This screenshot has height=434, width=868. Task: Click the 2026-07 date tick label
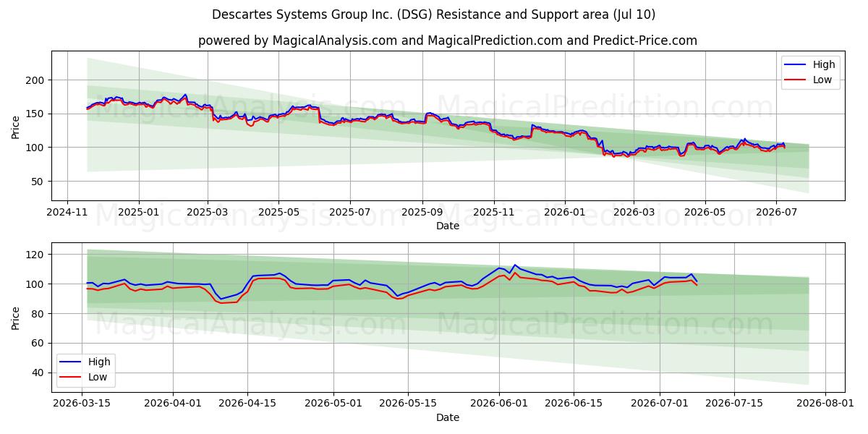click(x=776, y=213)
